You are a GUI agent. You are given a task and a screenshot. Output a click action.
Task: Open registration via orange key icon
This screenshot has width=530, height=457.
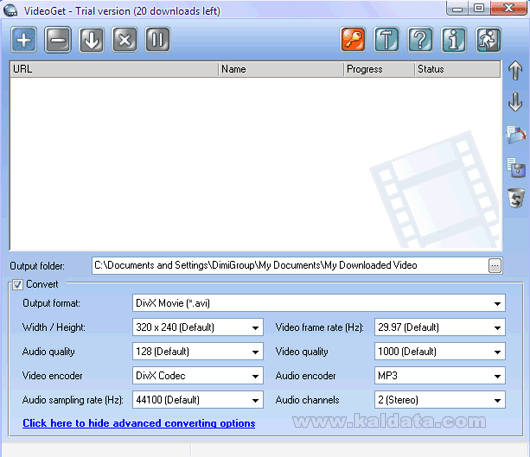[353, 40]
